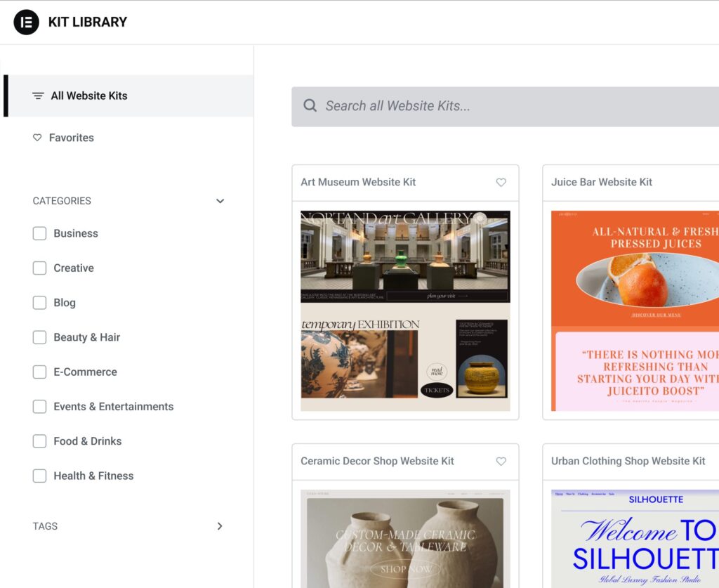Favorite the Ceramic Decor Shop Website Kit
Viewport: 719px width, 588px height.
pyautogui.click(x=501, y=462)
